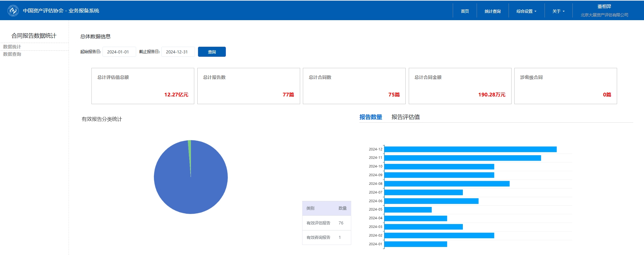Image resolution: width=644 pixels, height=255 pixels.
Task: Expand the 关于 dropdown menu
Action: pyautogui.click(x=558, y=11)
